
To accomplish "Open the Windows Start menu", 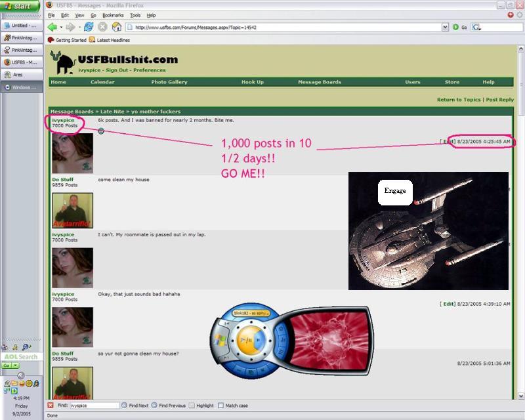I will pyautogui.click(x=20, y=6).
